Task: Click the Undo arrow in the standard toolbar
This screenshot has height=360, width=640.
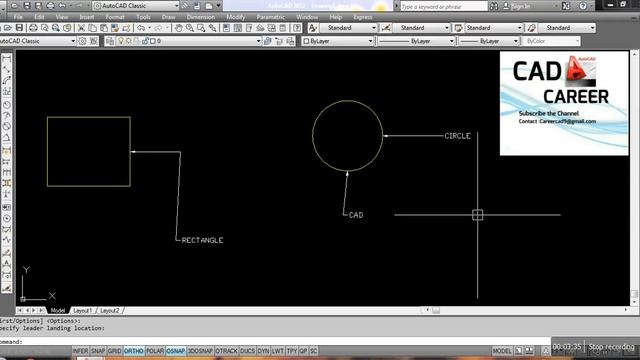Action: (x=141, y=28)
